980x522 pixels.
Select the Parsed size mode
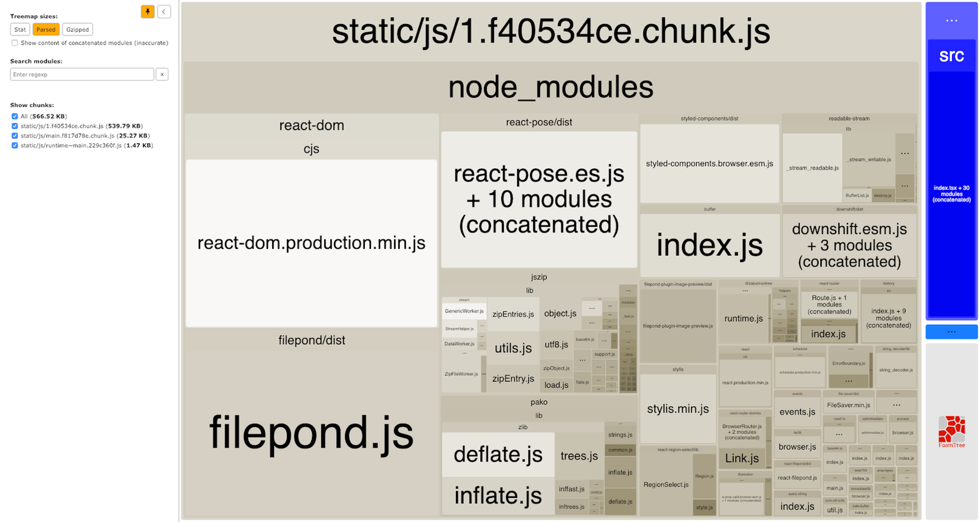[x=46, y=29]
